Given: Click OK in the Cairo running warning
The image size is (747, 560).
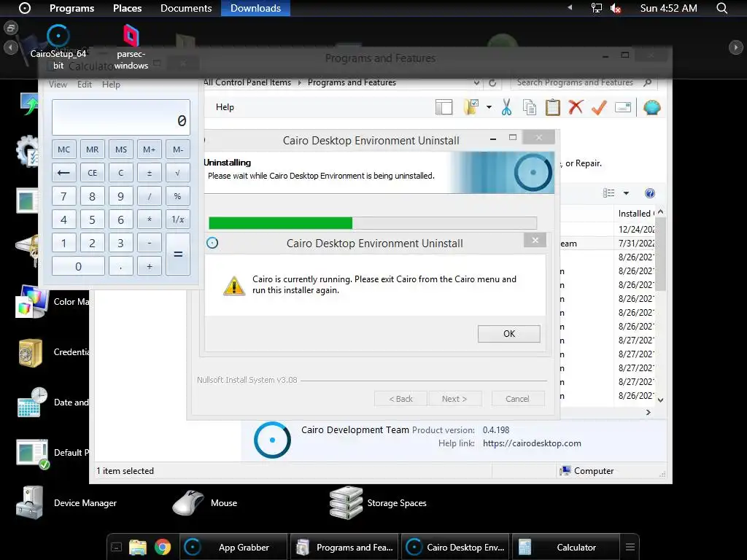Looking at the screenshot, I should (x=508, y=334).
